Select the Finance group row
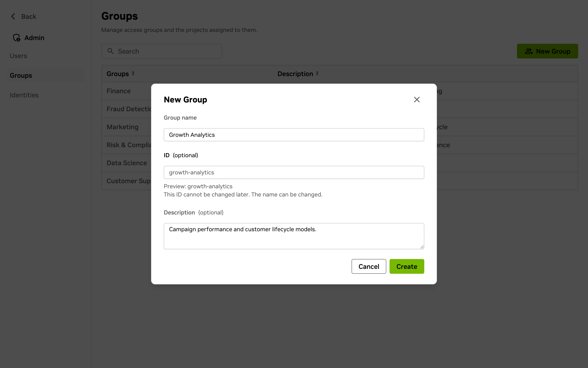The image size is (588, 368). tap(340, 91)
